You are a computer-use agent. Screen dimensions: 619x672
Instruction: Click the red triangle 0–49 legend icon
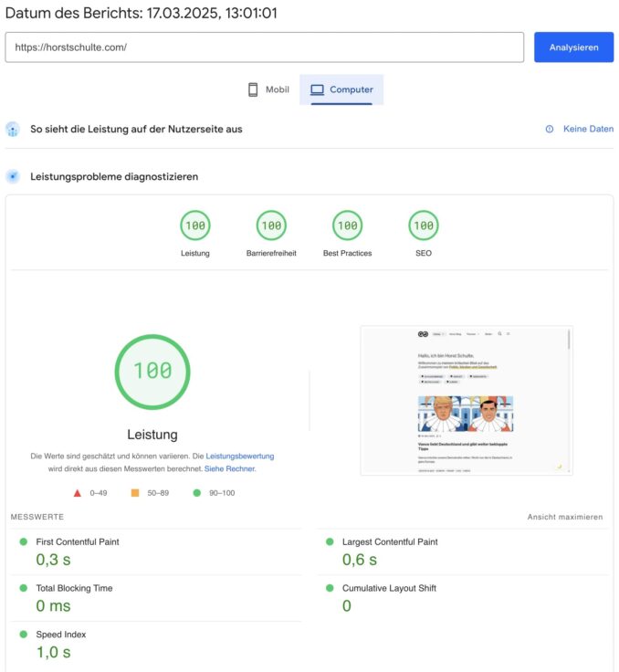pos(78,493)
